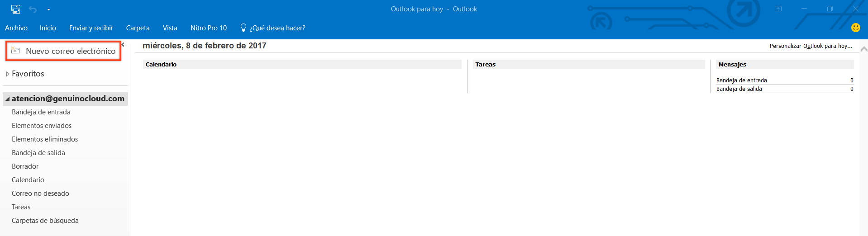This screenshot has width=868, height=236.
Task: Select the Tareas folder in sidebar
Action: point(21,207)
